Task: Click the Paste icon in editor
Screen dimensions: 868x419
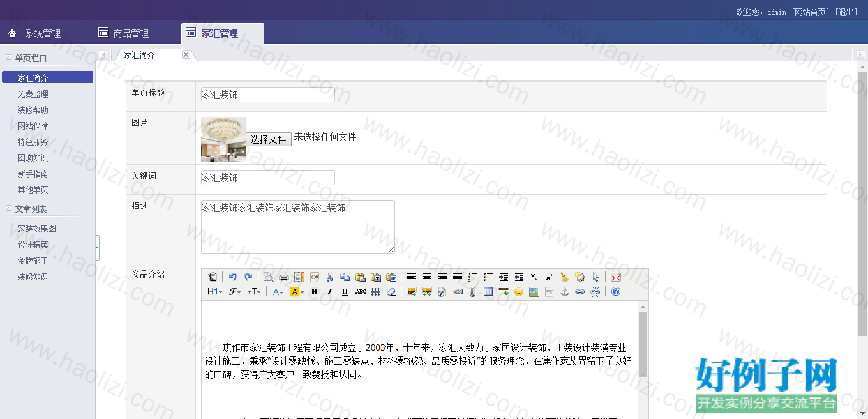Action: 361,277
